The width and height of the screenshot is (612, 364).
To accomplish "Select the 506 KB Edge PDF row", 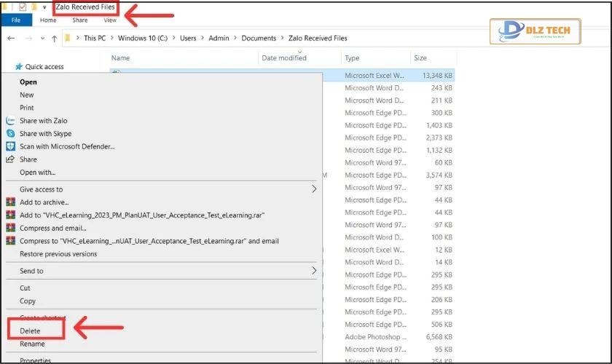I will coord(389,324).
